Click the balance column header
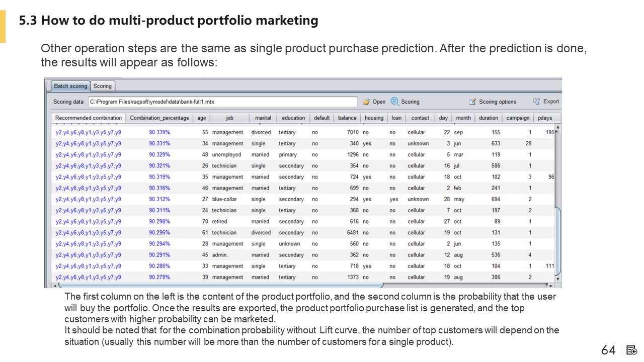Screen dimensions: 644x362 pos(347,118)
